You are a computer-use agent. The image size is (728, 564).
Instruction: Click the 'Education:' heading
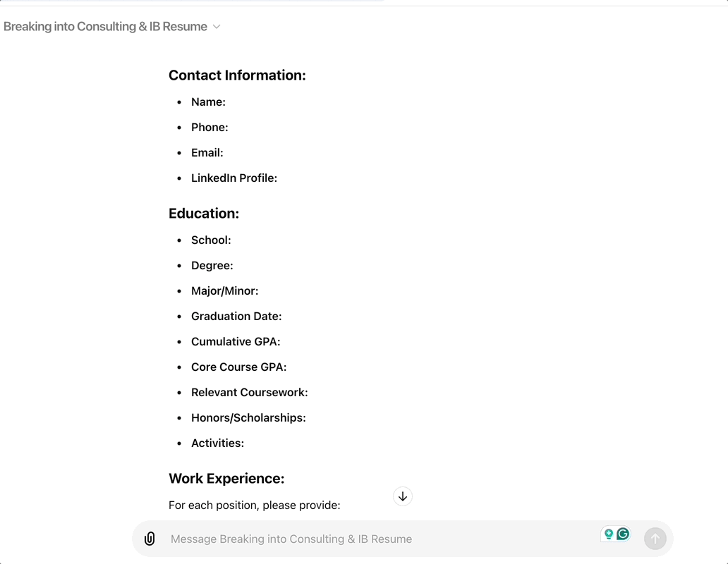pos(204,214)
